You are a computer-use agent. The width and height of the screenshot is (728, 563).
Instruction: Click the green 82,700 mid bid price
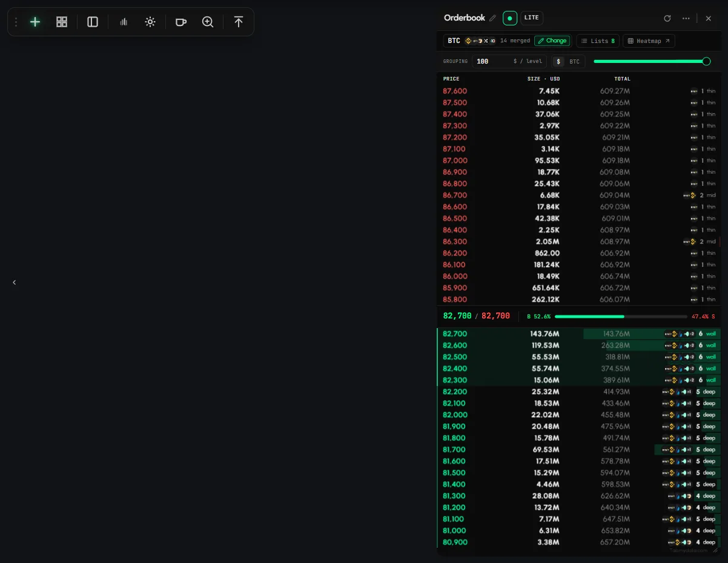(x=457, y=316)
